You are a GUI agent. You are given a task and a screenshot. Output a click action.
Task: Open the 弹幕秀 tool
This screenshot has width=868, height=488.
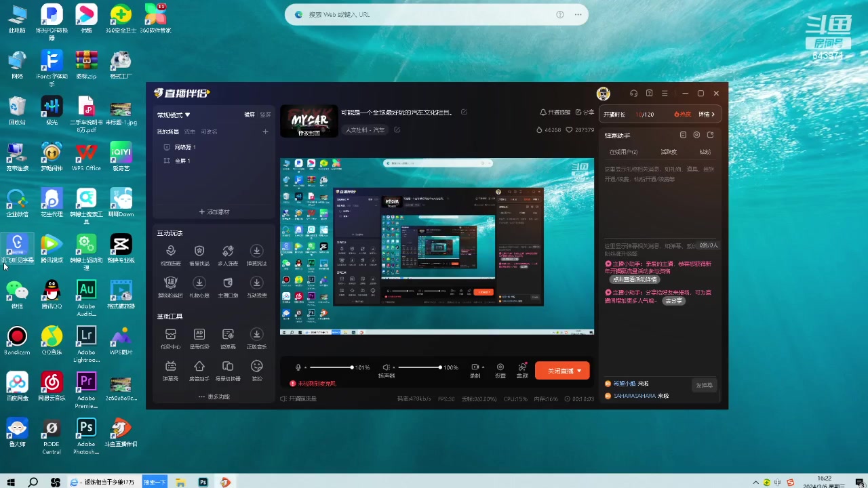[171, 370]
